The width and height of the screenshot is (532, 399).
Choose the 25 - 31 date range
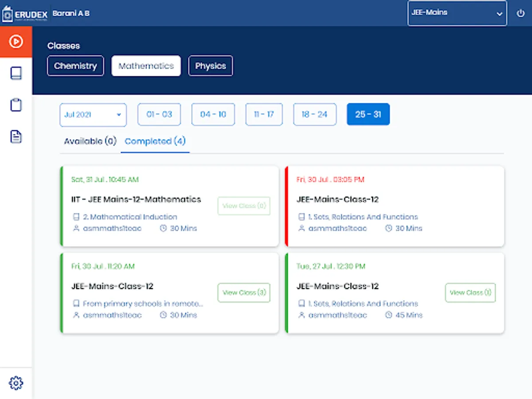[x=368, y=114]
